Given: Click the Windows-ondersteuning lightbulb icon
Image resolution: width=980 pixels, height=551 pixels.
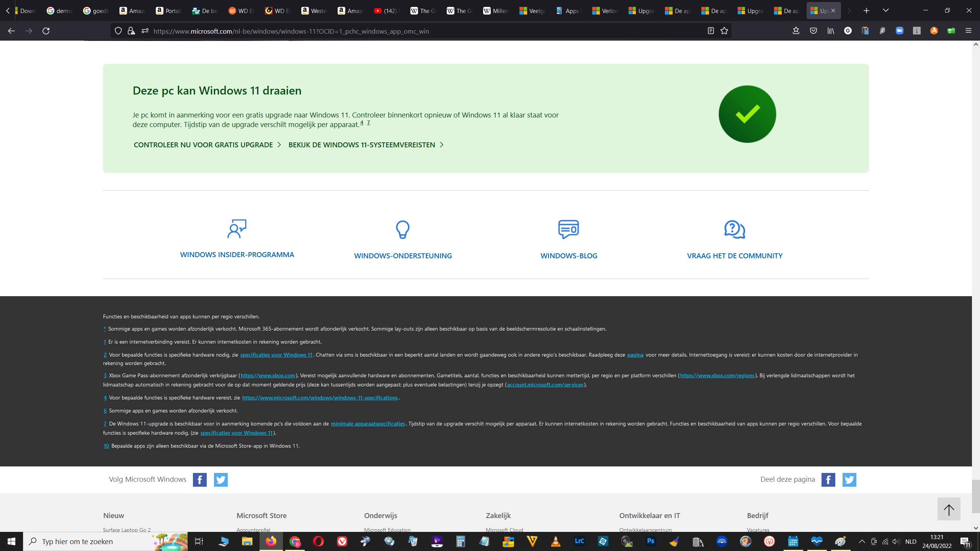Looking at the screenshot, I should tap(403, 230).
